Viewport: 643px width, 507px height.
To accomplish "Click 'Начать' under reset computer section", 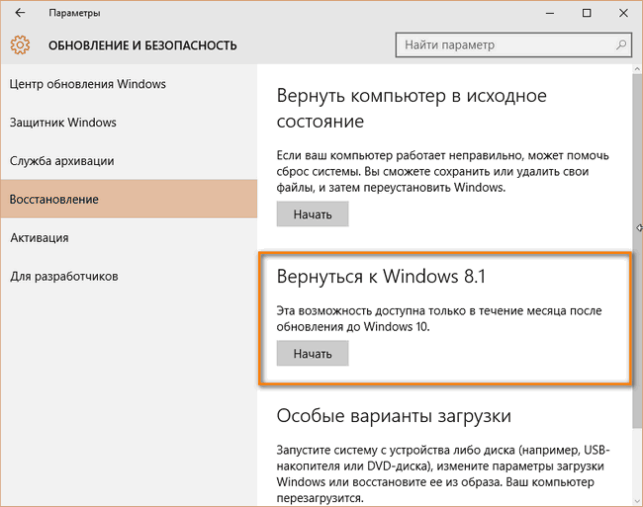I will tap(312, 214).
